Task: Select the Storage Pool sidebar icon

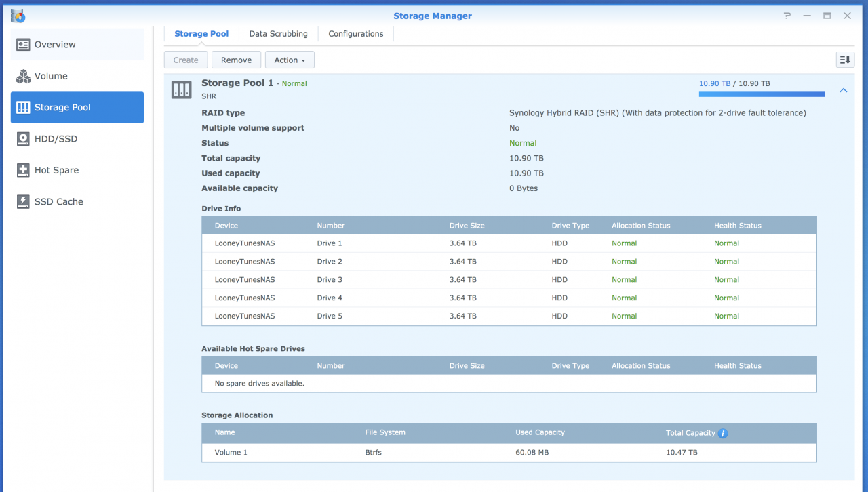Action: coord(24,107)
